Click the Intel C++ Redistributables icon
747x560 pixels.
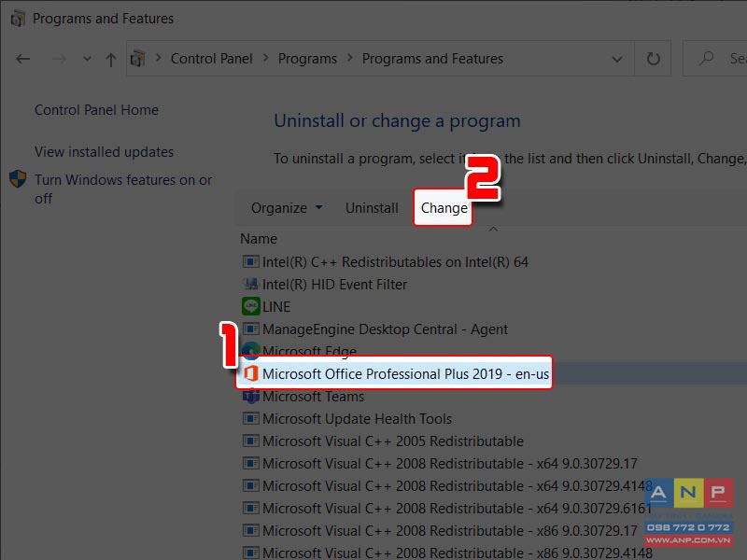pyautogui.click(x=250, y=261)
